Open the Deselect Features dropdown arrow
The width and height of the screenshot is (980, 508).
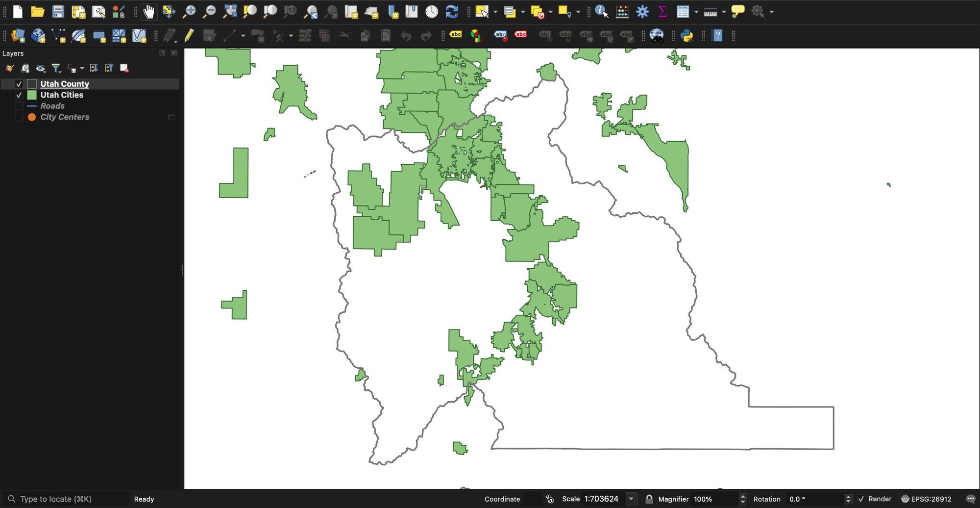pyautogui.click(x=551, y=12)
